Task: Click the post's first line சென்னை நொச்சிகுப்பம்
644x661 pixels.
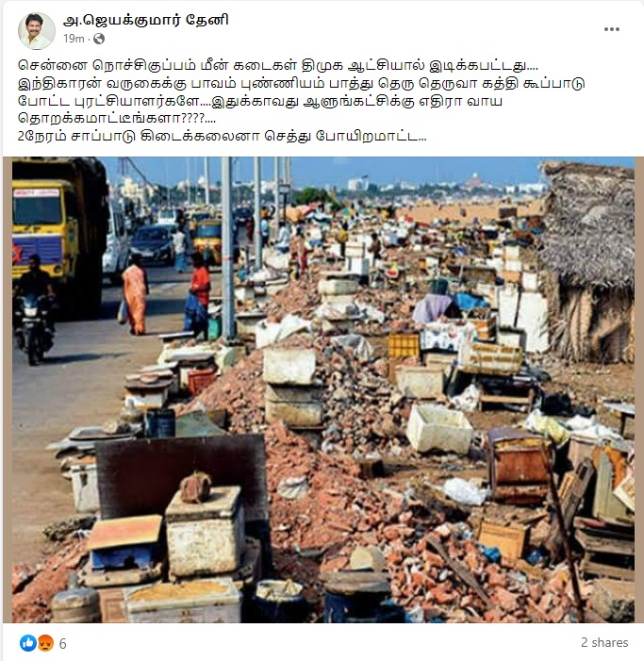Action: click(278, 66)
